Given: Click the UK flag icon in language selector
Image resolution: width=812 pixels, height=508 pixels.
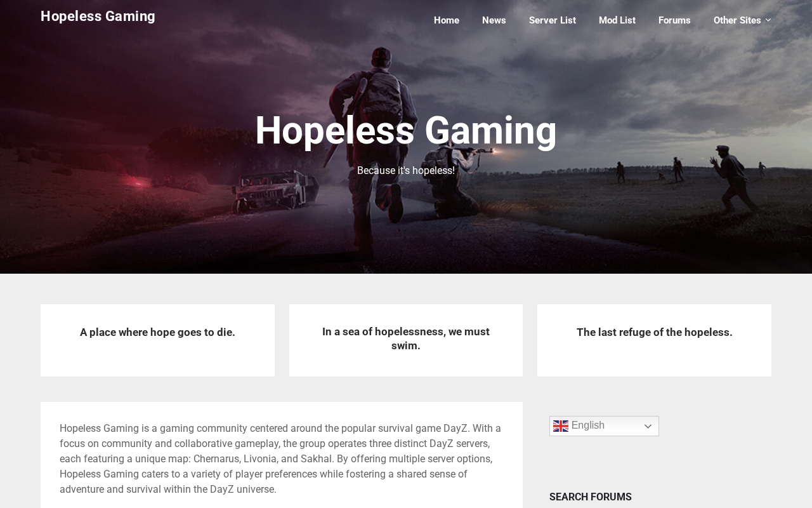Looking at the screenshot, I should (560, 426).
